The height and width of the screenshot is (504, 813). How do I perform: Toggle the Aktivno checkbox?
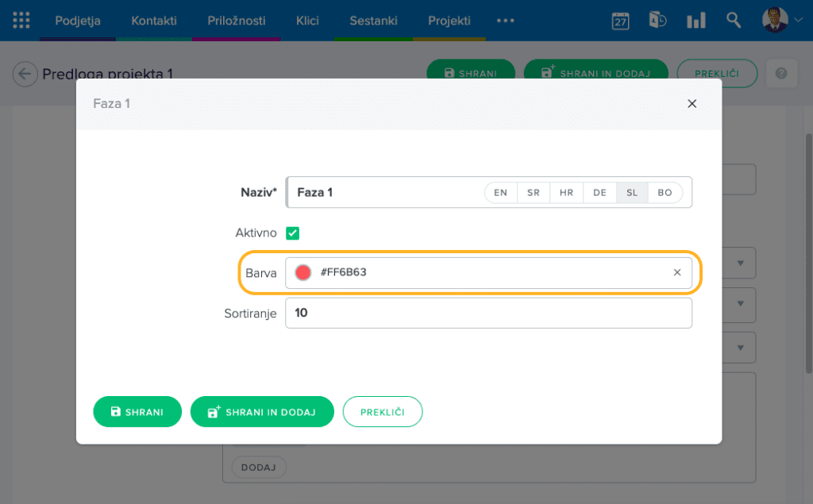293,233
